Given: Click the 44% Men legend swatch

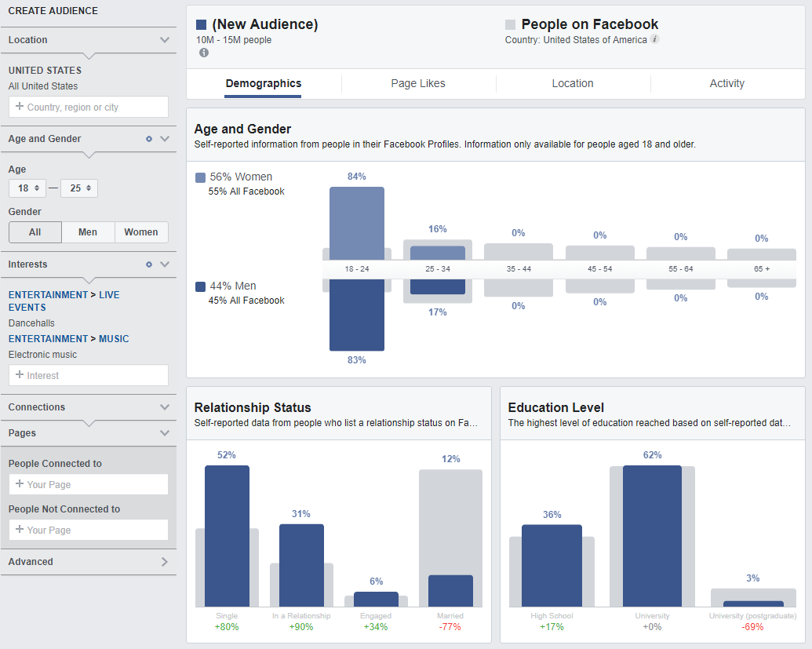Looking at the screenshot, I should (200, 286).
